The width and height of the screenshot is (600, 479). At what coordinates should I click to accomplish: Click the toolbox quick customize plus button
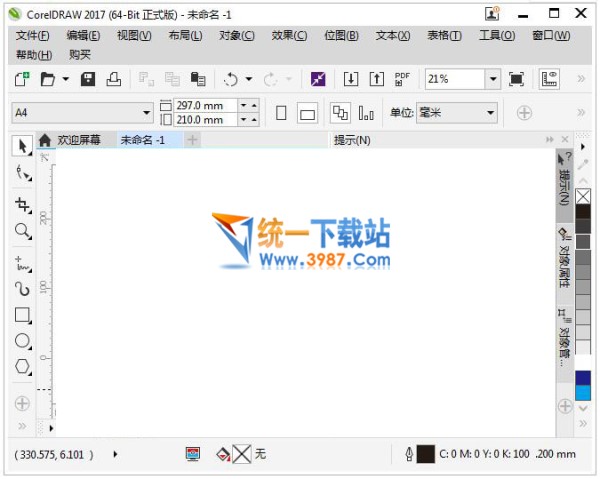click(22, 403)
